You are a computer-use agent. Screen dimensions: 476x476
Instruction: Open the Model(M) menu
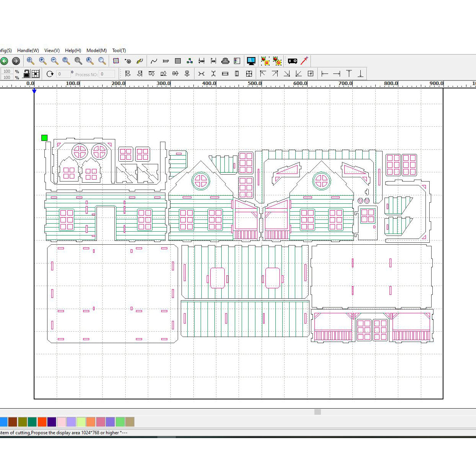(x=97, y=51)
